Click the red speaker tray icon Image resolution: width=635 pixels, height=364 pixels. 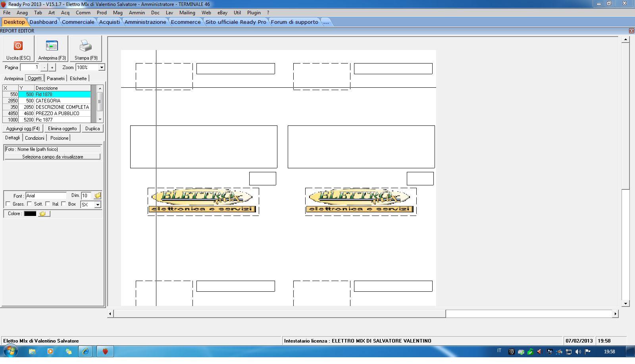tap(540, 352)
